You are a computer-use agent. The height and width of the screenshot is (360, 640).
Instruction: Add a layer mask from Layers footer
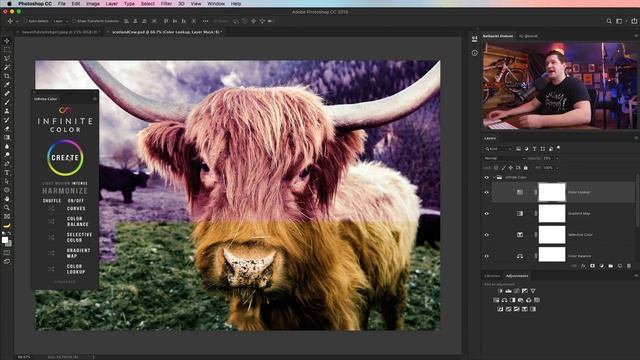click(x=592, y=266)
